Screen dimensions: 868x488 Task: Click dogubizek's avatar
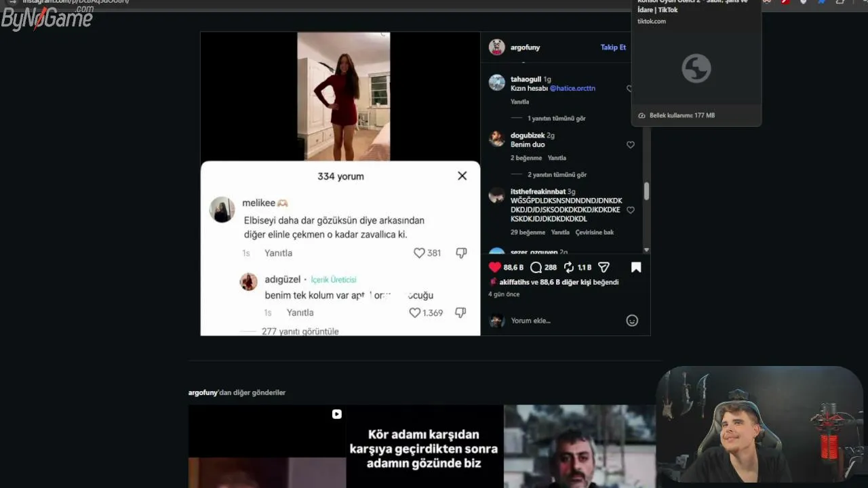(x=497, y=139)
